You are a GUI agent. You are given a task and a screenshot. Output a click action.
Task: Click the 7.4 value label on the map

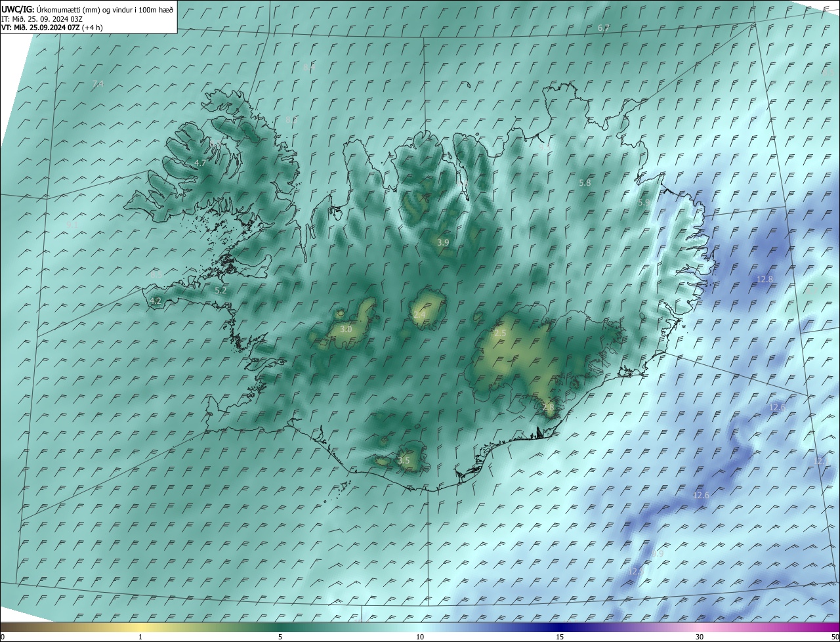[98, 83]
